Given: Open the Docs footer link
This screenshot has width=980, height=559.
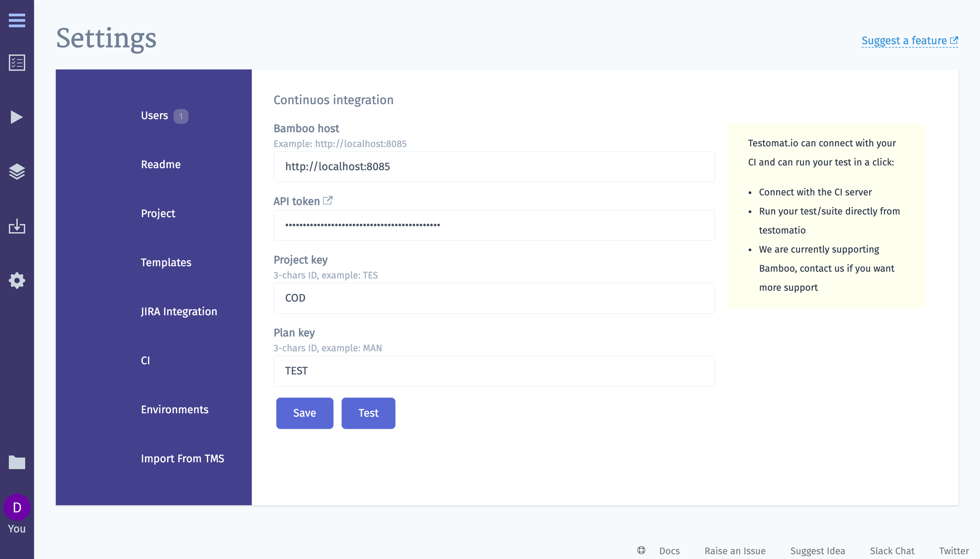Looking at the screenshot, I should [x=670, y=551].
